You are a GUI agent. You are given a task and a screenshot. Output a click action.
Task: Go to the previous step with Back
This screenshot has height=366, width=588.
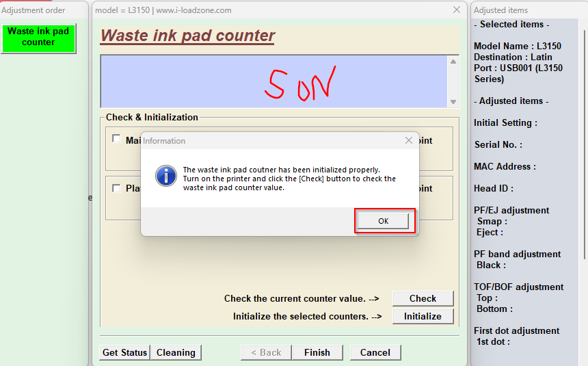[x=266, y=352]
